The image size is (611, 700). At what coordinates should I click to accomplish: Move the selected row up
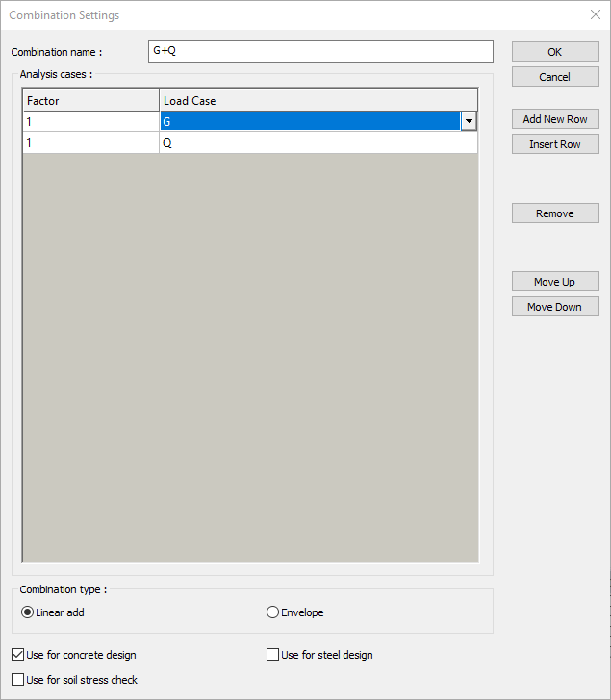(554, 282)
